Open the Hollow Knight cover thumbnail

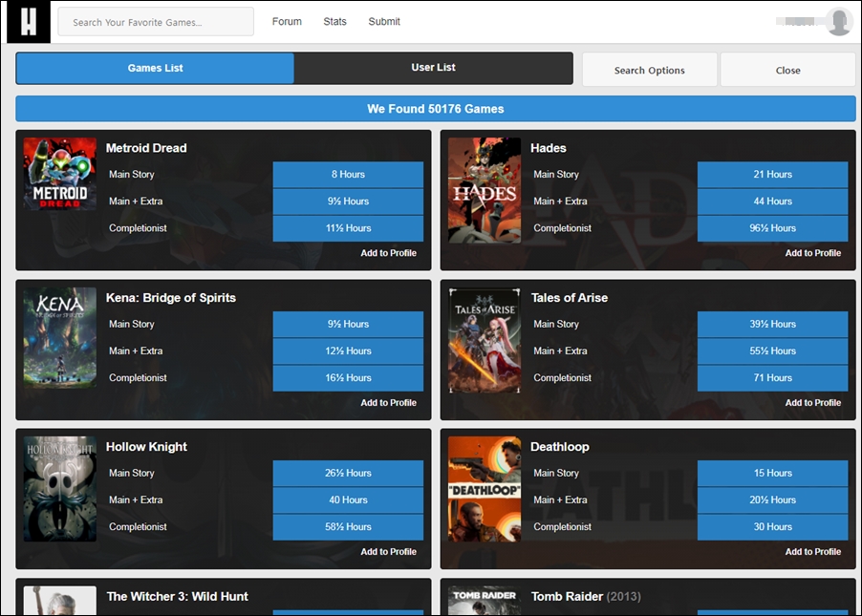(60, 489)
